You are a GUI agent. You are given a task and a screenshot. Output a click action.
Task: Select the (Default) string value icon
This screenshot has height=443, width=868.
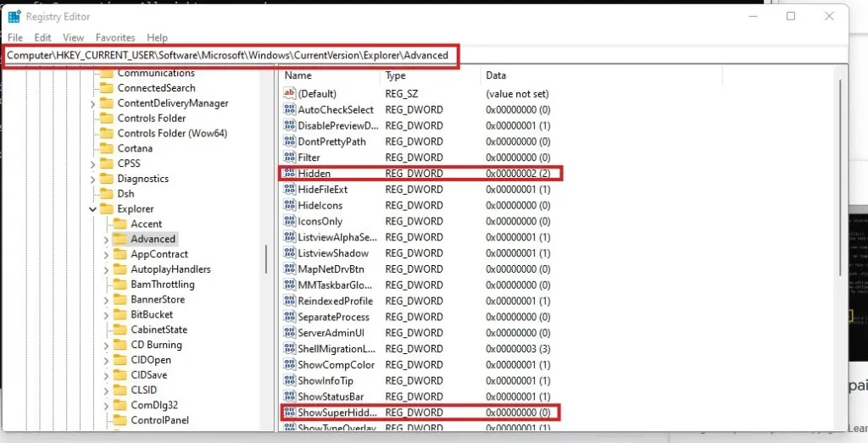290,93
